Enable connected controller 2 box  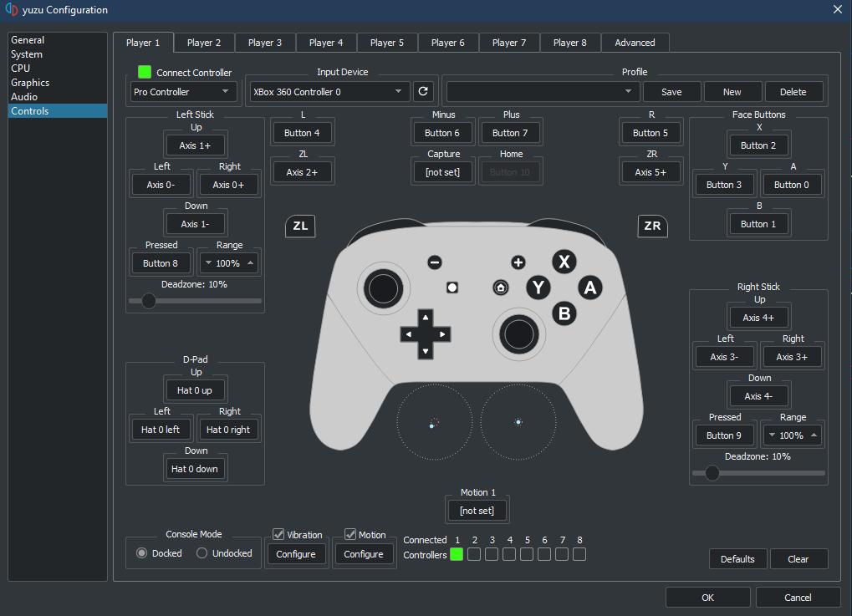coord(474,554)
